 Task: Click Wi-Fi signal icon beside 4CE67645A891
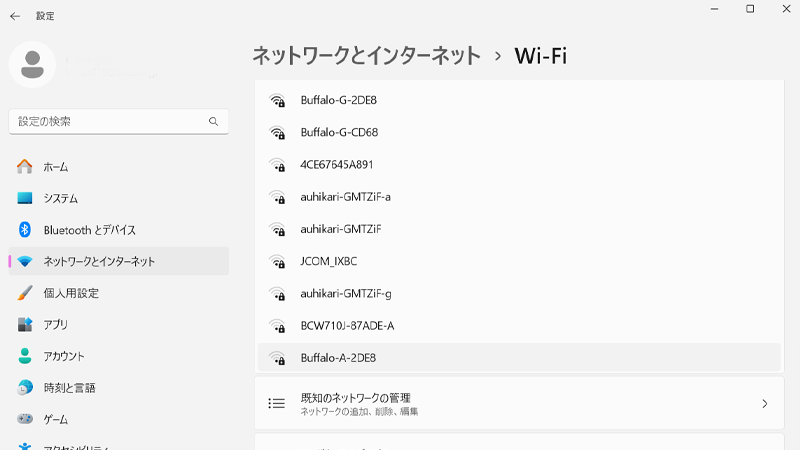tap(277, 165)
